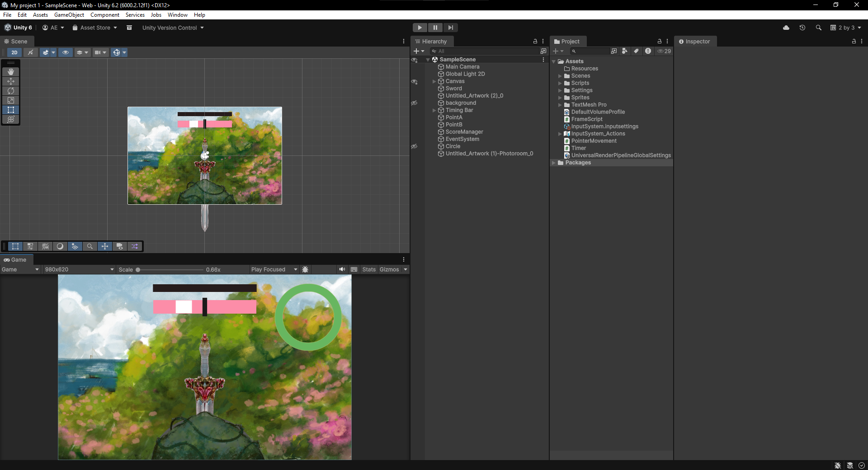This screenshot has height=470, width=868.
Task: Select the Rect tool in Scene tools
Action: click(11, 110)
